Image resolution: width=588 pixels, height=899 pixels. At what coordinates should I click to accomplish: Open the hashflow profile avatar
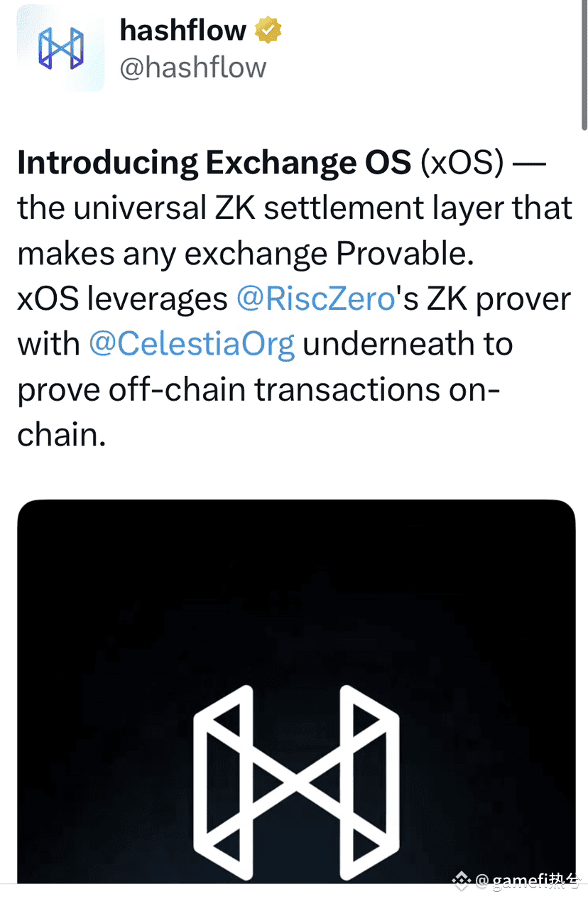[60, 48]
